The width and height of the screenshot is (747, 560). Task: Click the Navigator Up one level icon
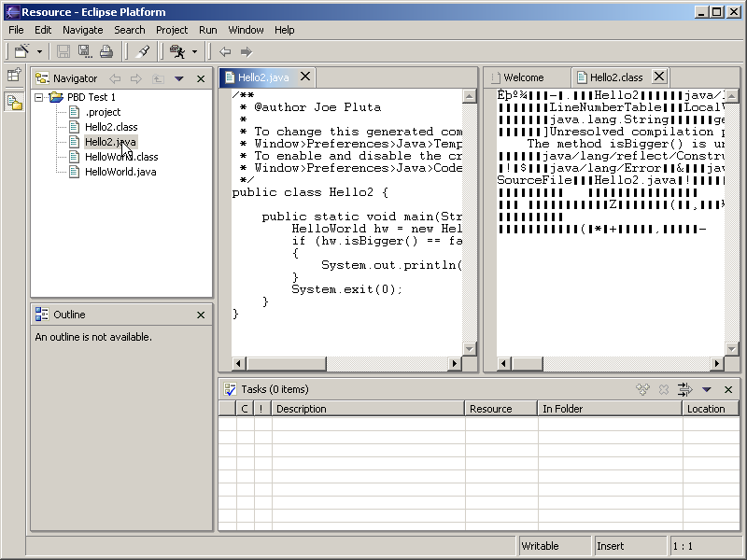pyautogui.click(x=158, y=78)
